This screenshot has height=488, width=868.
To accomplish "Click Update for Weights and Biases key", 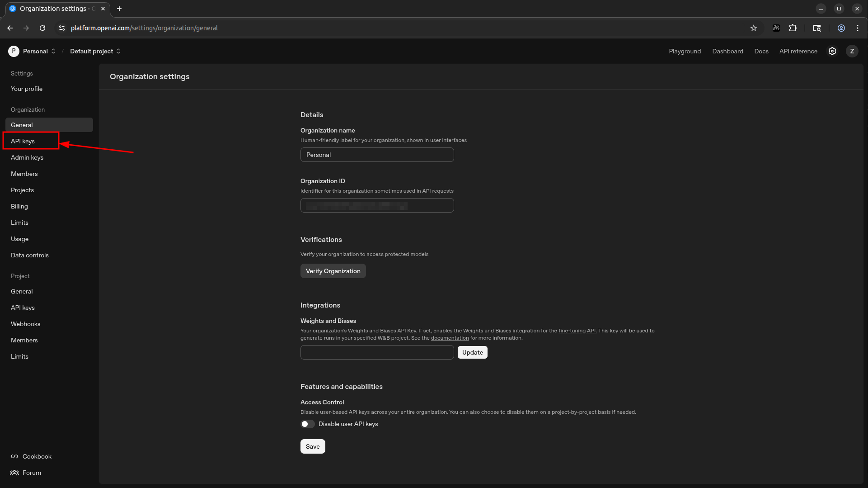I will (x=473, y=352).
